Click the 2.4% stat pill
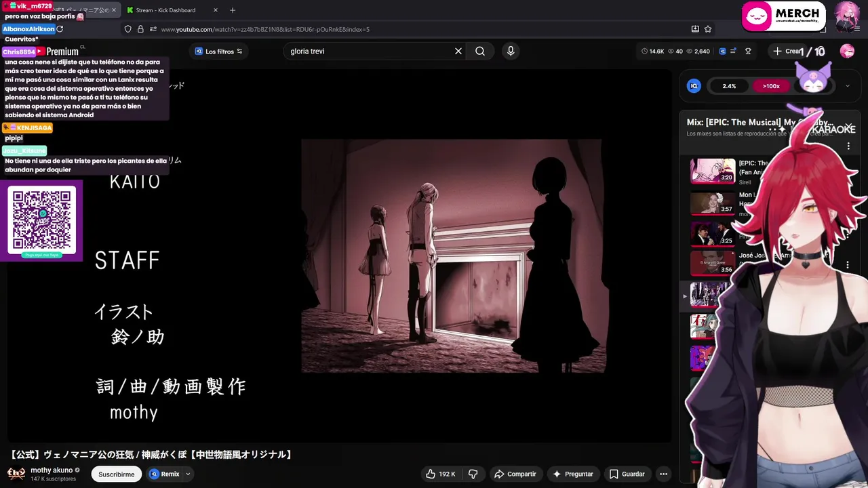 [x=729, y=86]
